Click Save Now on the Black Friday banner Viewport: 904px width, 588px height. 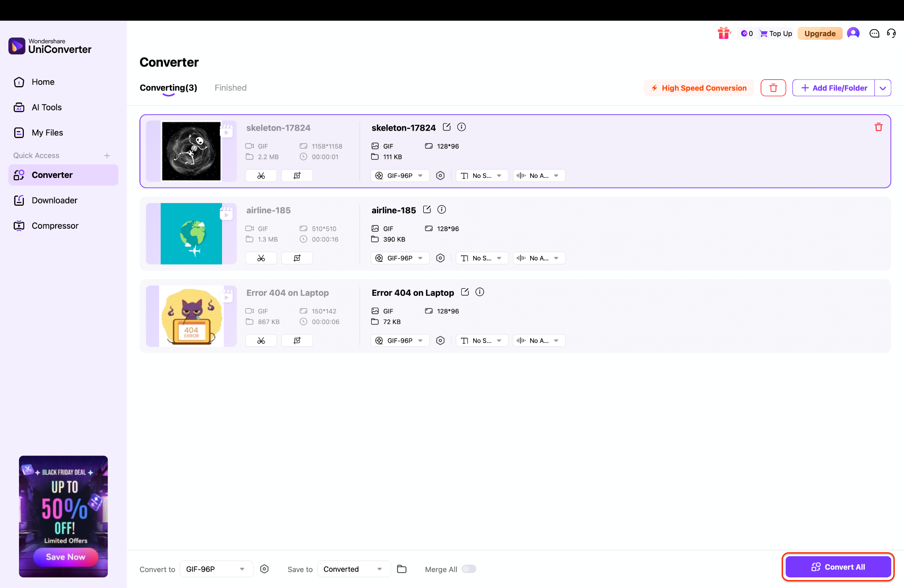(x=65, y=557)
